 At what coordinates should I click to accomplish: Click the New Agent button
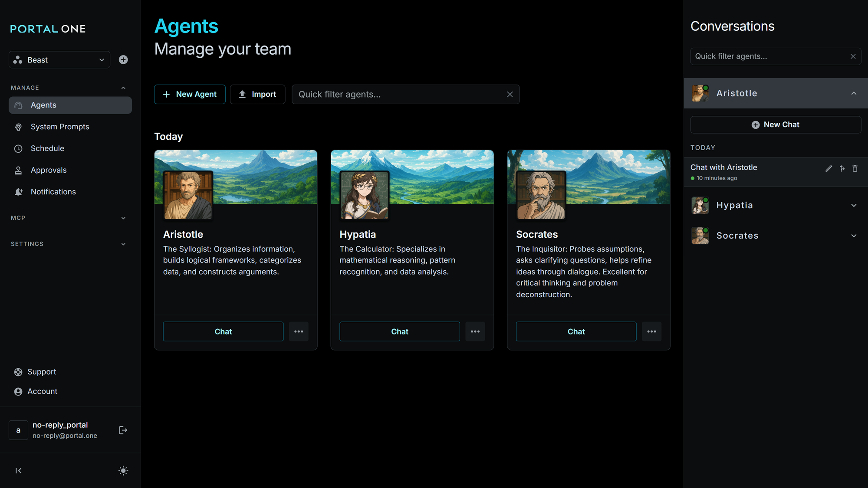[190, 94]
